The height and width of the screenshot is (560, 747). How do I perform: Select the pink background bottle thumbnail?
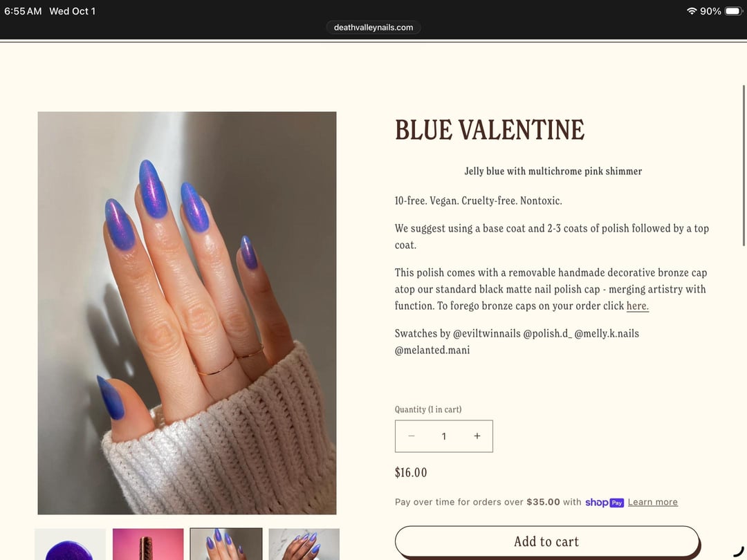pos(148,544)
